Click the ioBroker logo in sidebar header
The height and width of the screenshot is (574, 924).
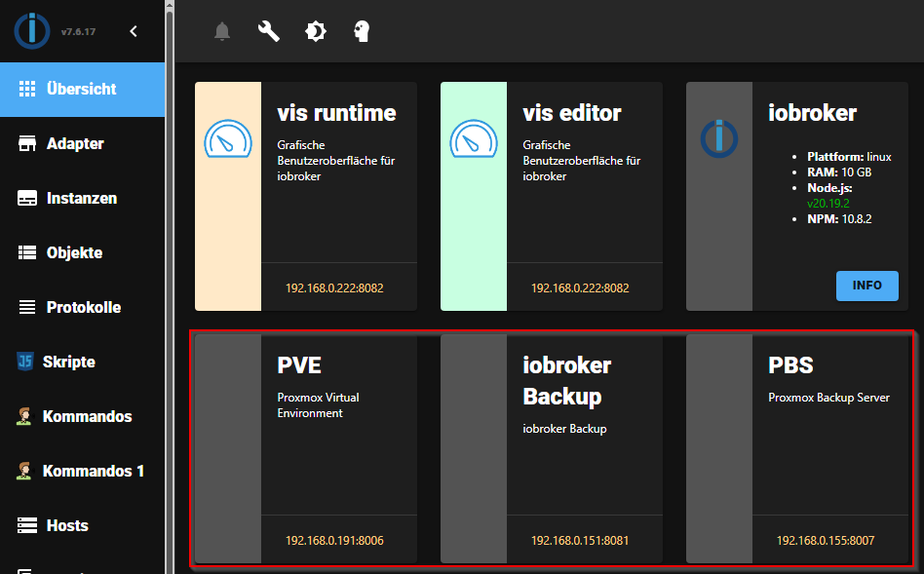(x=32, y=31)
